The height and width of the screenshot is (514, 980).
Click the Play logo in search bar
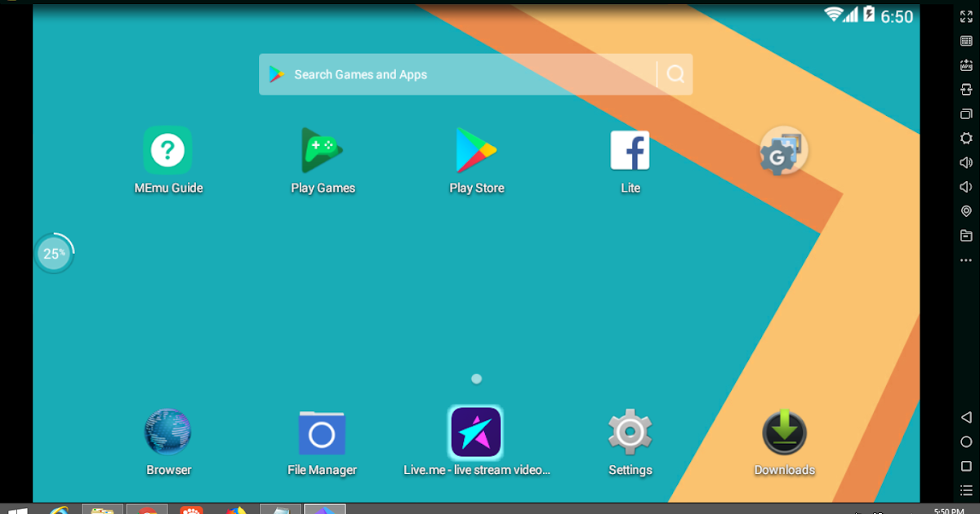pyautogui.click(x=277, y=74)
